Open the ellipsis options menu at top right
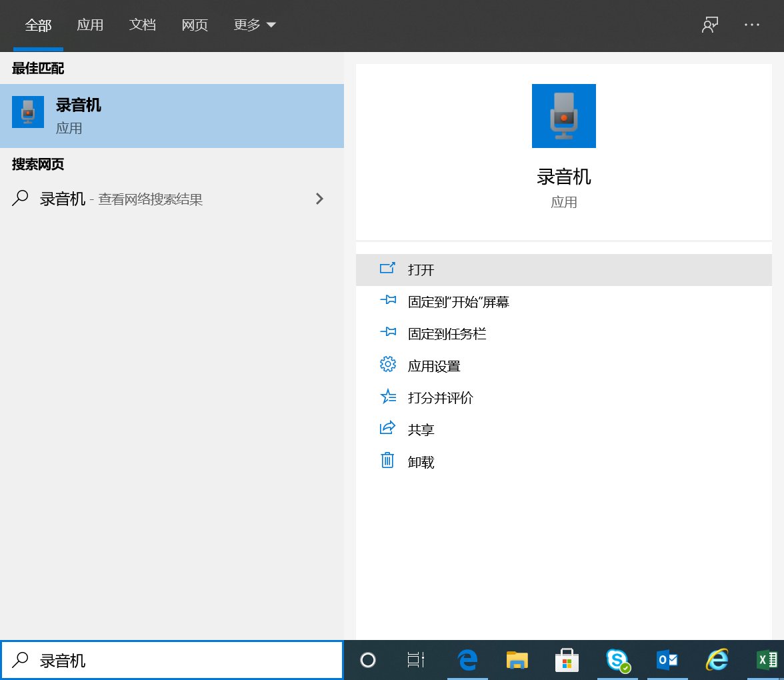The height and width of the screenshot is (680, 784). click(x=752, y=25)
